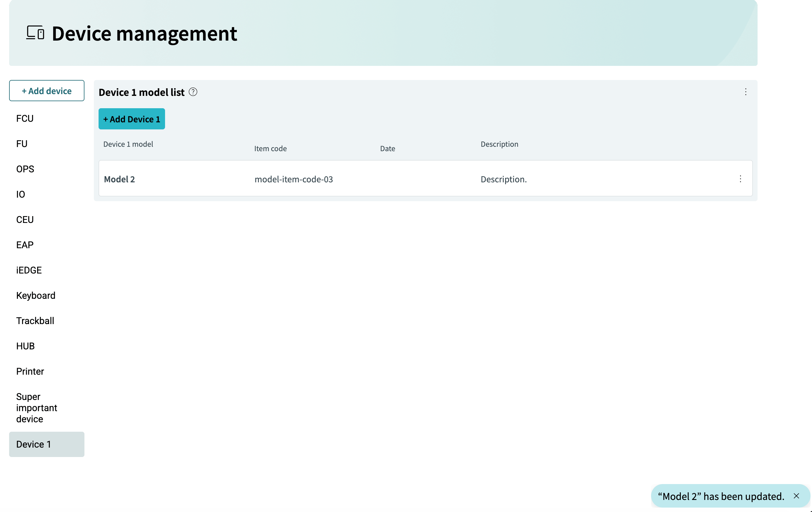Screen dimensions: 812x512
Task: Select HUB in the device list
Action: pos(46,346)
